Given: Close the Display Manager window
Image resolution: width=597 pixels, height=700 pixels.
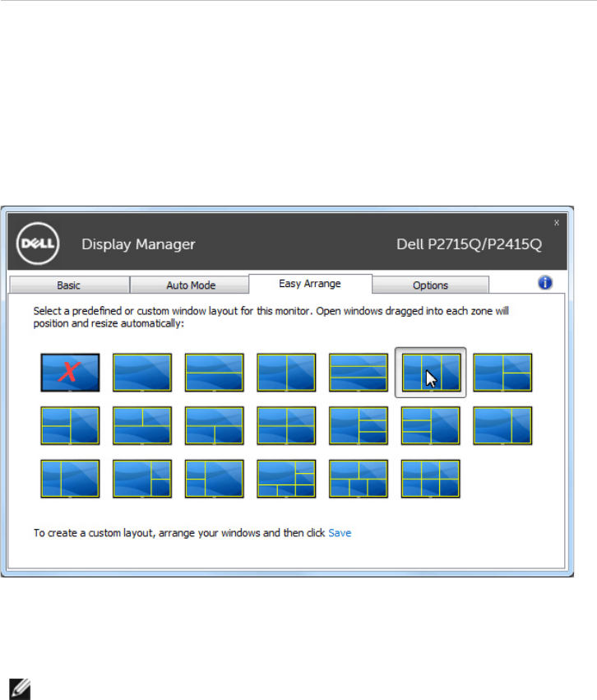Looking at the screenshot, I should [x=557, y=222].
